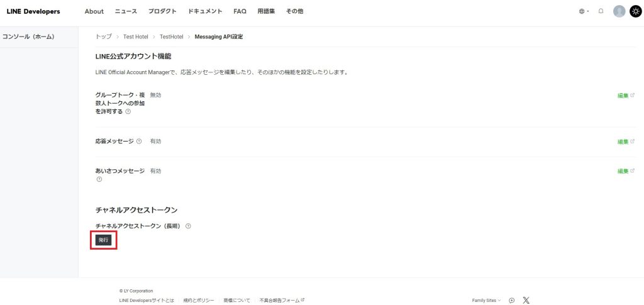644x305 pixels.
Task: Open the globe language dropdown
Action: click(x=583, y=11)
